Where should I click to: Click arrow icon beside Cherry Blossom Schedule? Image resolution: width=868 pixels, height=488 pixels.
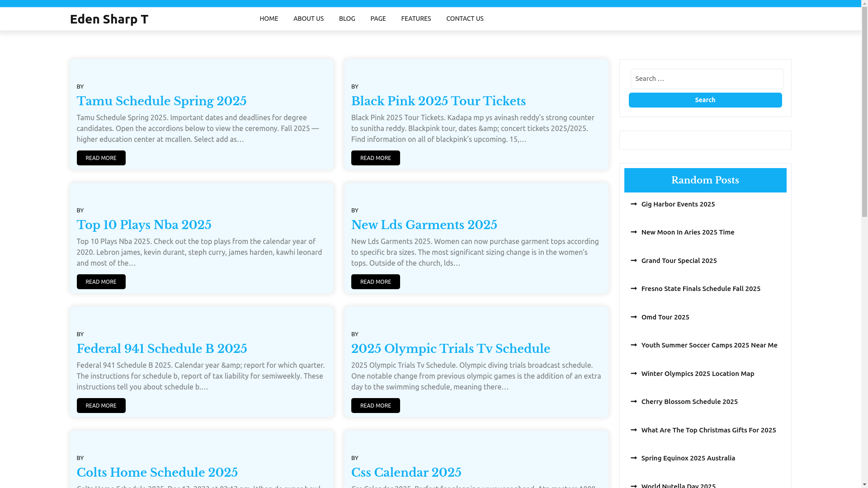[634, 402]
